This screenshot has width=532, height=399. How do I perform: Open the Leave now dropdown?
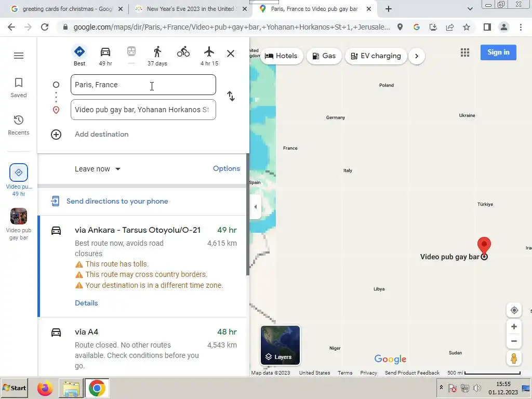[98, 169]
